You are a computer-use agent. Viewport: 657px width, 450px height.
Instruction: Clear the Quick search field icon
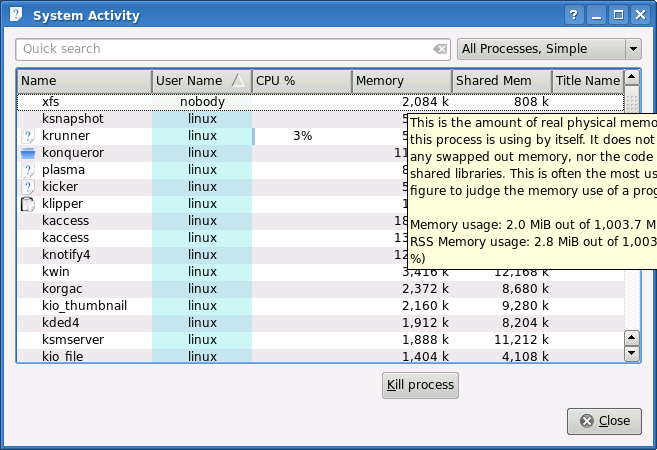coord(440,49)
